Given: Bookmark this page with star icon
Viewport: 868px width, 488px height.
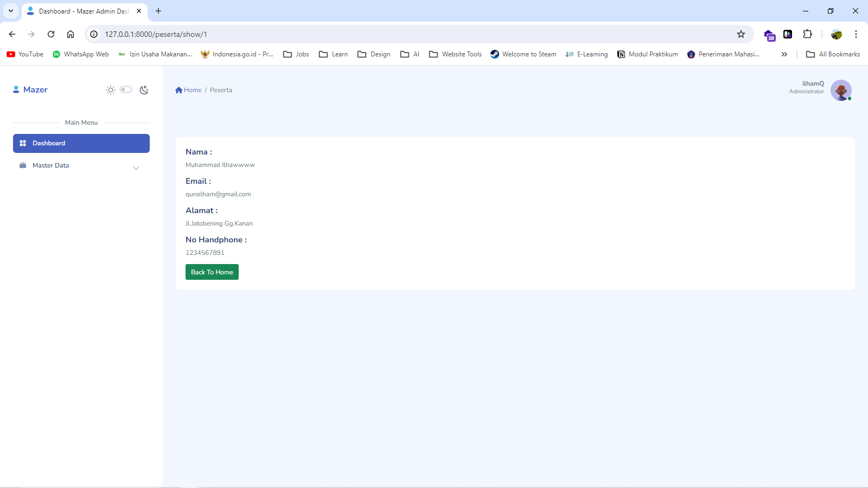Looking at the screenshot, I should [741, 34].
